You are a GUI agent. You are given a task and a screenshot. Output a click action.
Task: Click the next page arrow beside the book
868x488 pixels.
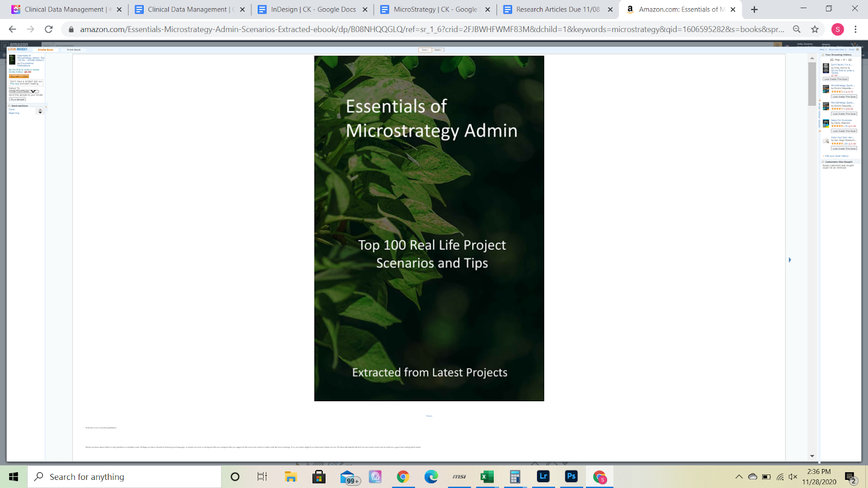pyautogui.click(x=790, y=260)
